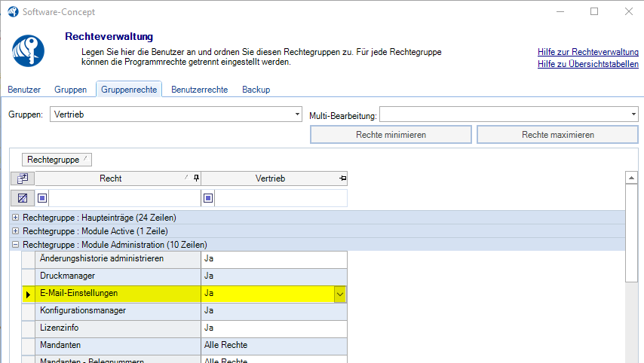
Task: Open the Hilfe zur Rechteverwaltung link
Action: (x=587, y=52)
